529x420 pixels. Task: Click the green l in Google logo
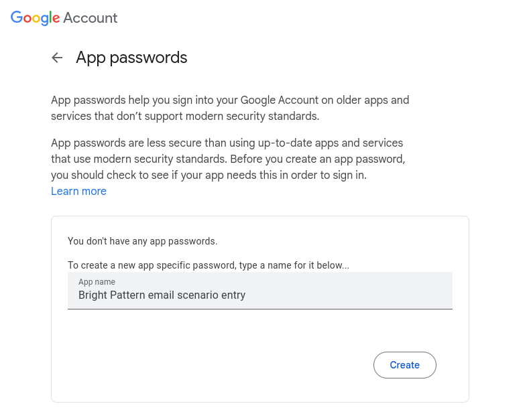[51, 17]
